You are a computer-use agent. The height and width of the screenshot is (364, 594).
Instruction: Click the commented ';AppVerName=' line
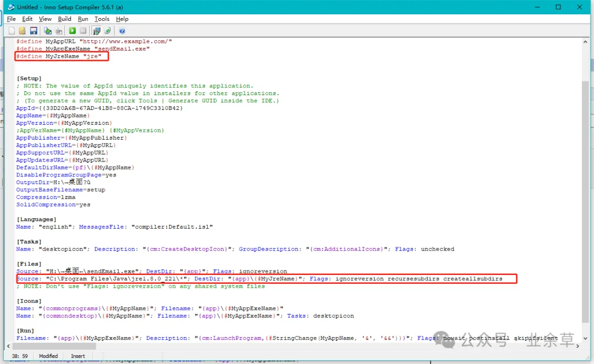[x=90, y=130]
